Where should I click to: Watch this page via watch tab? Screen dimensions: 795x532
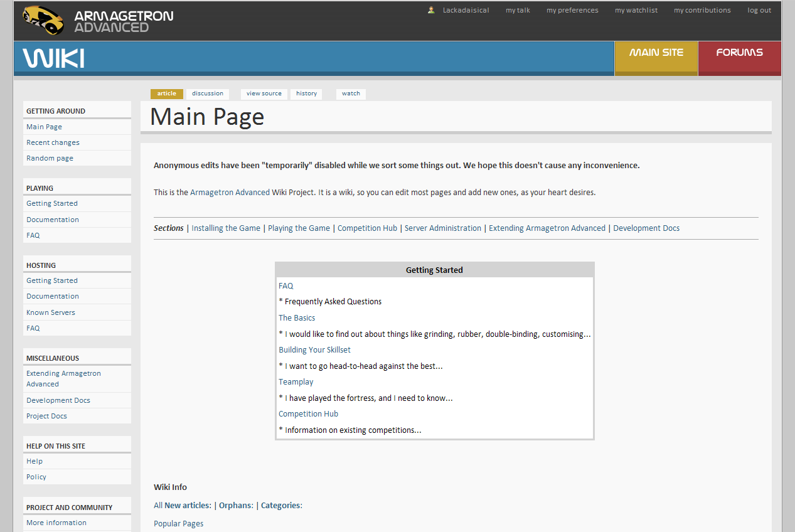click(351, 93)
